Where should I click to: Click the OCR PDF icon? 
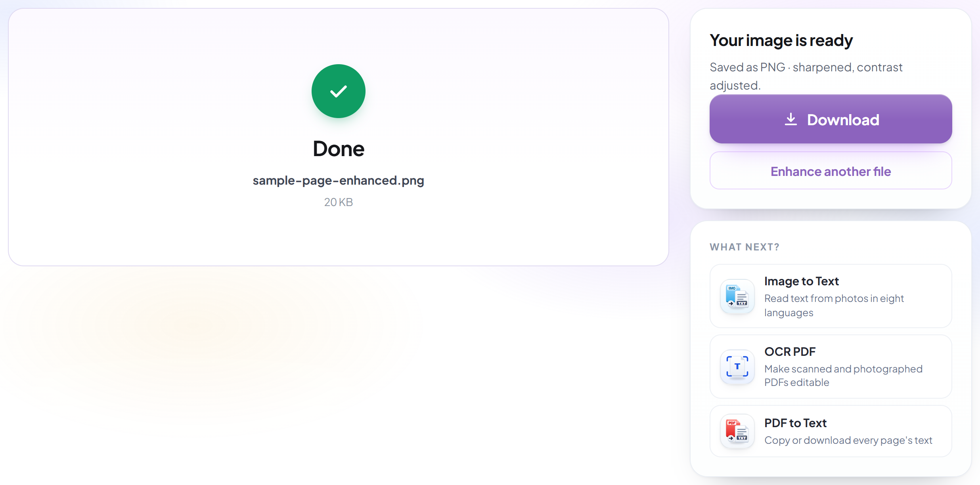click(x=737, y=367)
